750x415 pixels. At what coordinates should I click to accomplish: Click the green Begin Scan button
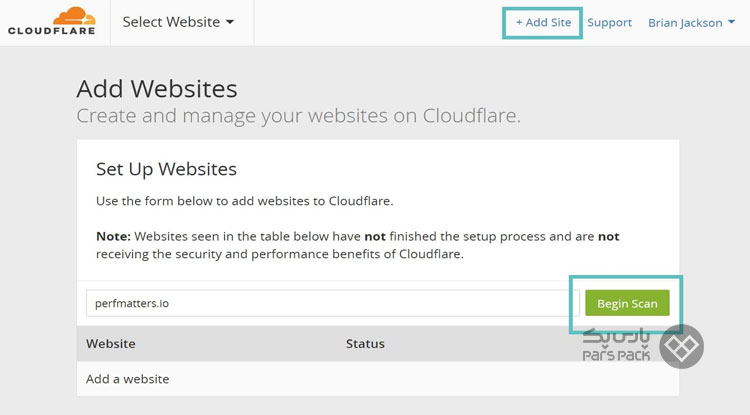tap(627, 303)
